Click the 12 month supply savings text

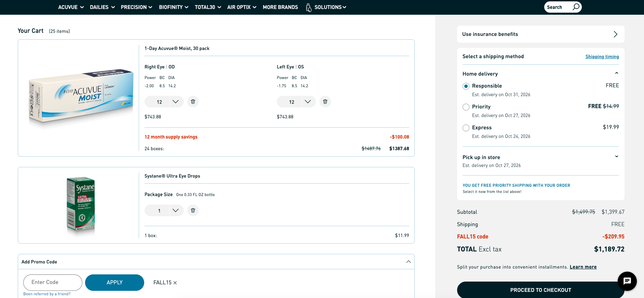tap(171, 137)
